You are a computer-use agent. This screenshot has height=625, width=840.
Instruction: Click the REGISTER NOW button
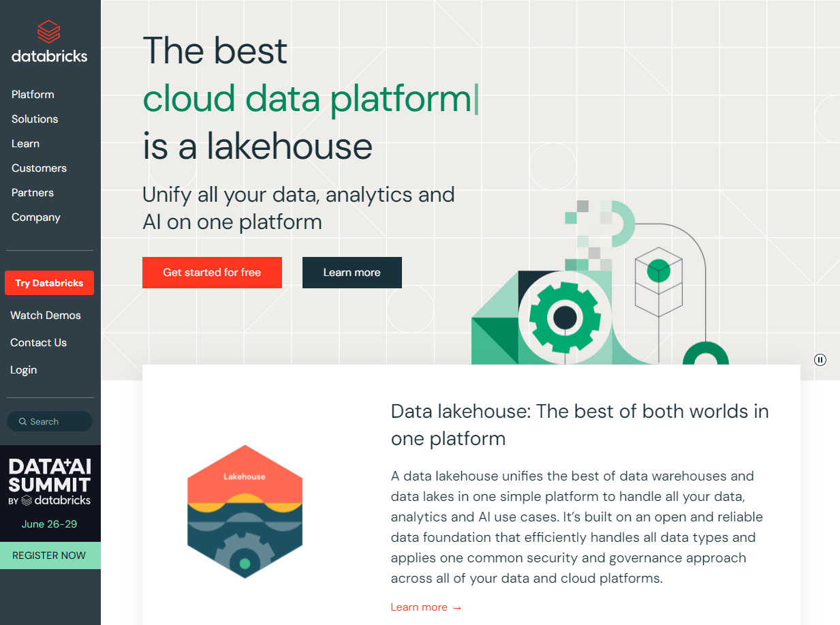pyautogui.click(x=50, y=555)
